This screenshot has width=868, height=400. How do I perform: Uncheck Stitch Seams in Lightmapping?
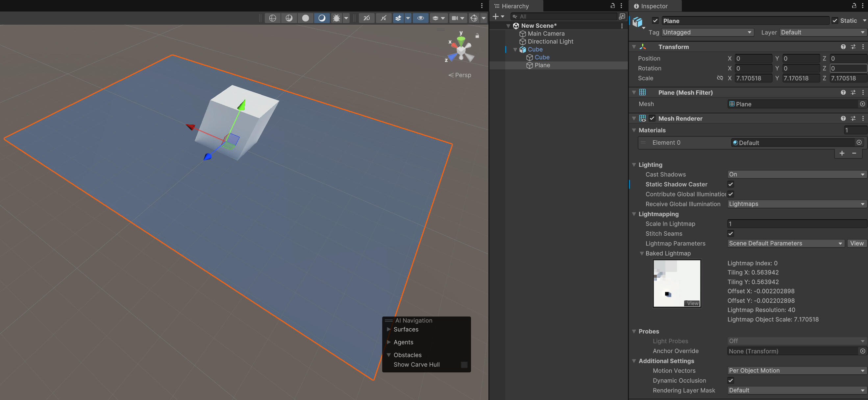click(731, 233)
